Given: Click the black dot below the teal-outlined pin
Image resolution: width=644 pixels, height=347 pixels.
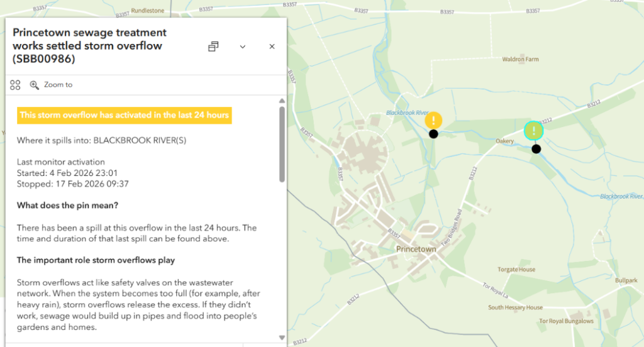Looking at the screenshot, I should (536, 149).
